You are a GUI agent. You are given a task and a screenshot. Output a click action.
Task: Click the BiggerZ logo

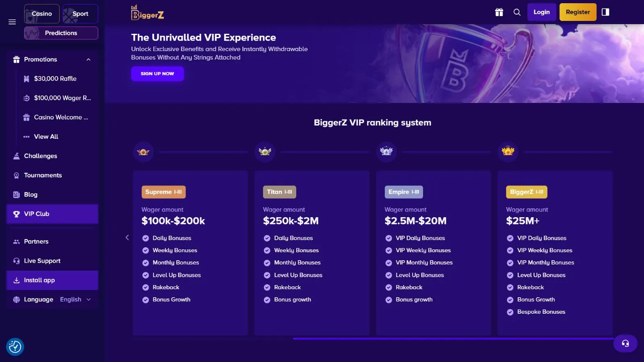tap(147, 13)
